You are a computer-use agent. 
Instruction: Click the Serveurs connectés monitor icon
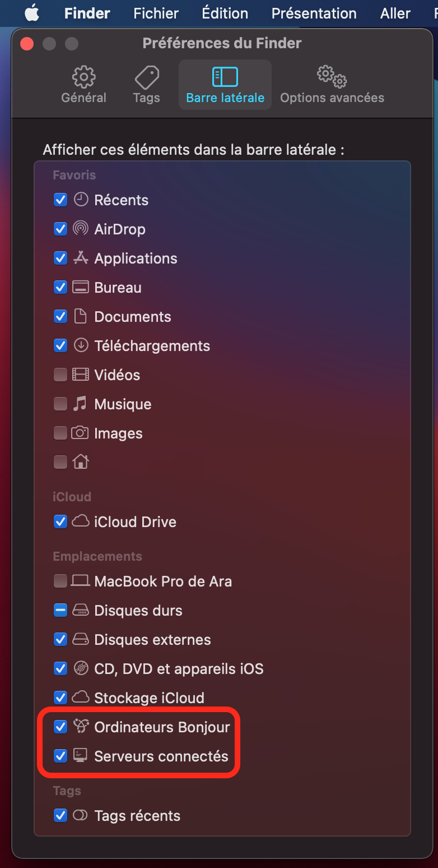point(81,756)
